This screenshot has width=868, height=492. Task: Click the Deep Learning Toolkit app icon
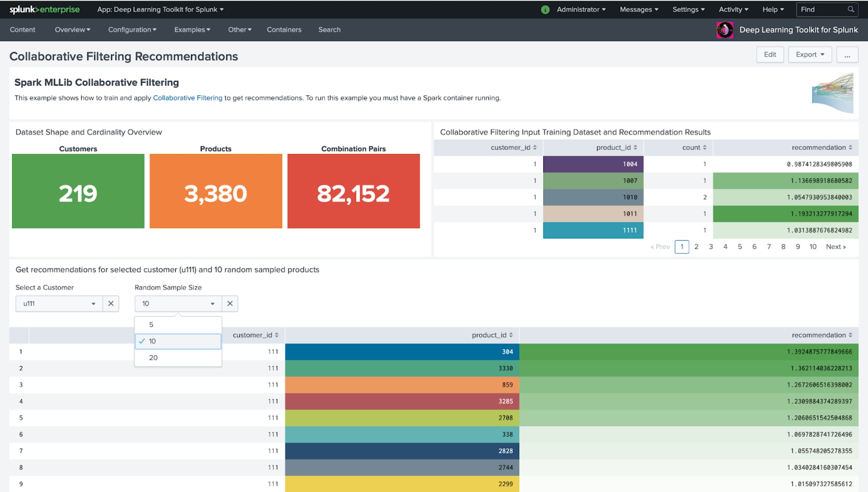[724, 30]
